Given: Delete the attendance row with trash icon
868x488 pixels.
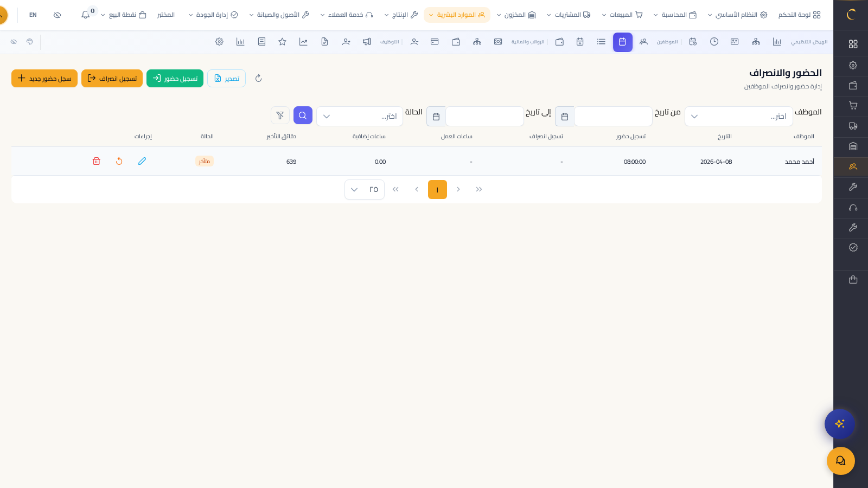Looking at the screenshot, I should coord(97,161).
